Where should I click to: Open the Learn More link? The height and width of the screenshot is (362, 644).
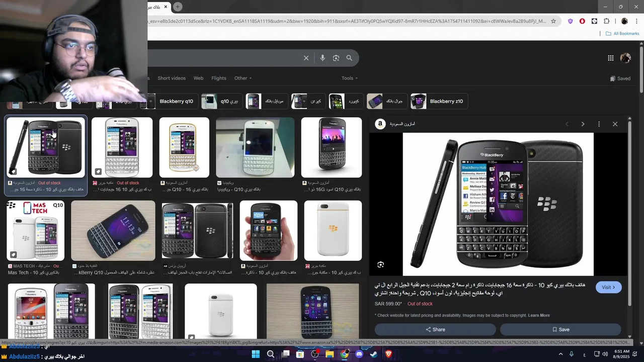(x=539, y=315)
